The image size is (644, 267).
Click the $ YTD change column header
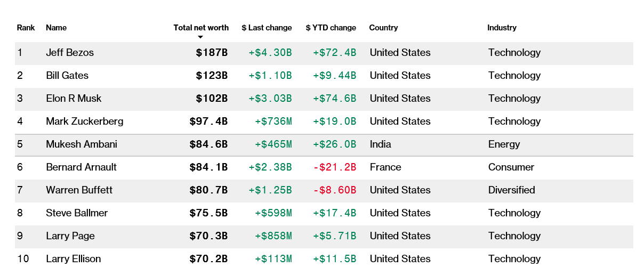[x=331, y=28]
